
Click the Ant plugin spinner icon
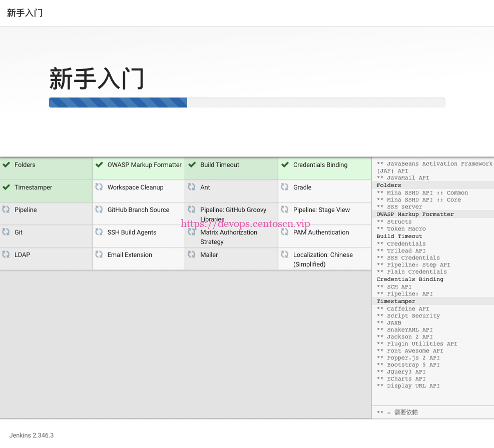tap(192, 187)
